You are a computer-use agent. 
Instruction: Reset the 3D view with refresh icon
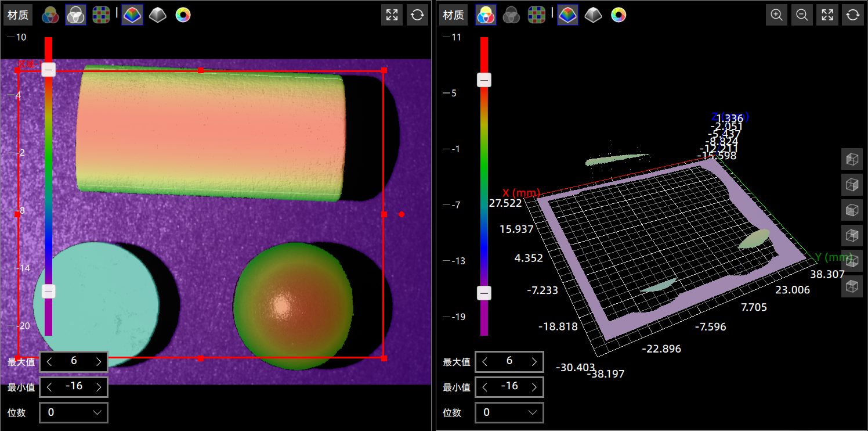pyautogui.click(x=852, y=15)
